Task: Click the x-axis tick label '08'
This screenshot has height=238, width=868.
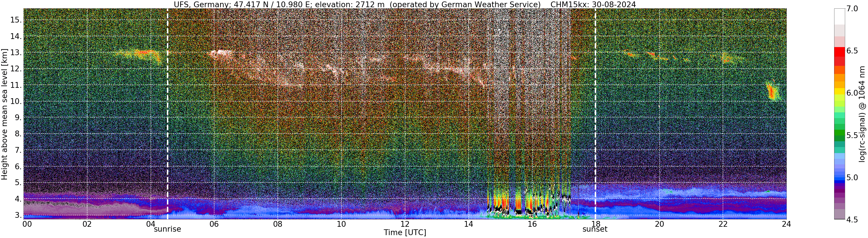Action: coord(278,224)
